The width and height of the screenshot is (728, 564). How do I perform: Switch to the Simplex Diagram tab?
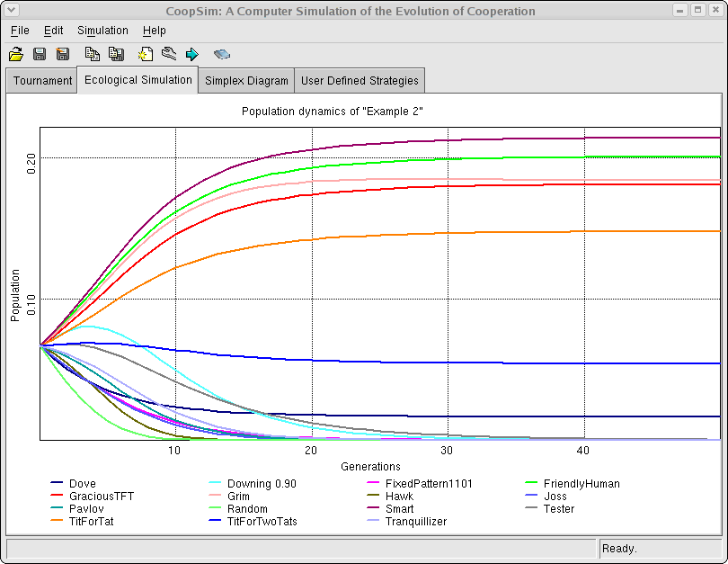tap(246, 81)
